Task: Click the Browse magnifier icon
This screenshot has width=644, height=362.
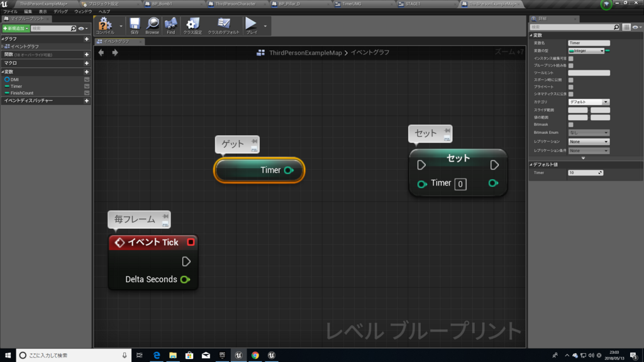Action: click(152, 23)
